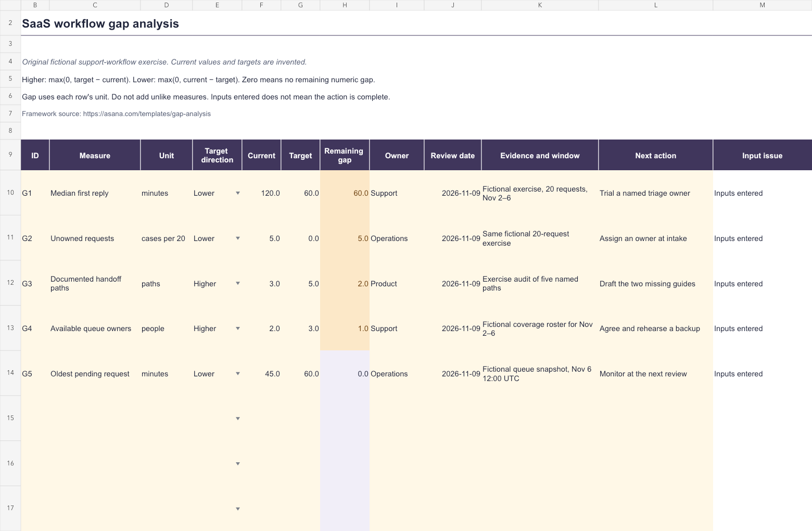Select the 120.0 current value cell
The height and width of the screenshot is (531, 812).
click(x=261, y=193)
